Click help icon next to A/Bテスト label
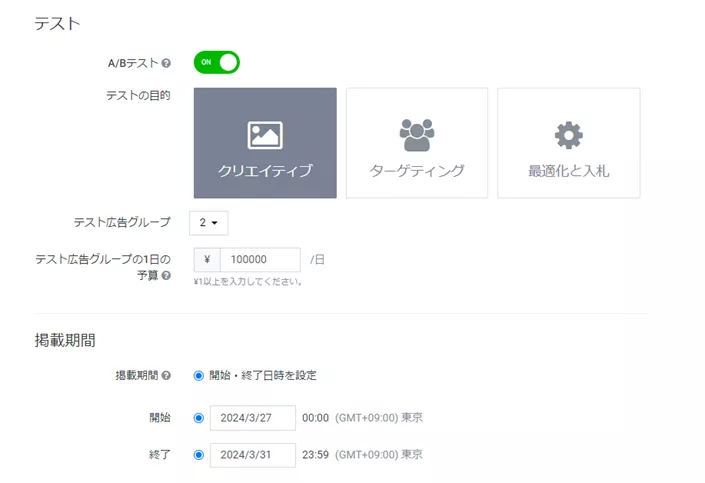 [166, 63]
